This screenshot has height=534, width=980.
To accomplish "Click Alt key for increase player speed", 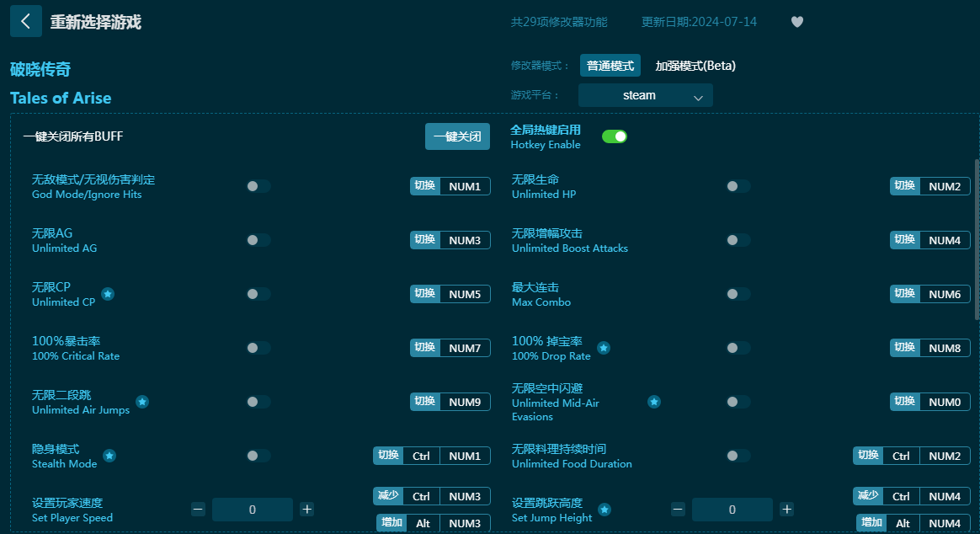I will [x=423, y=523].
